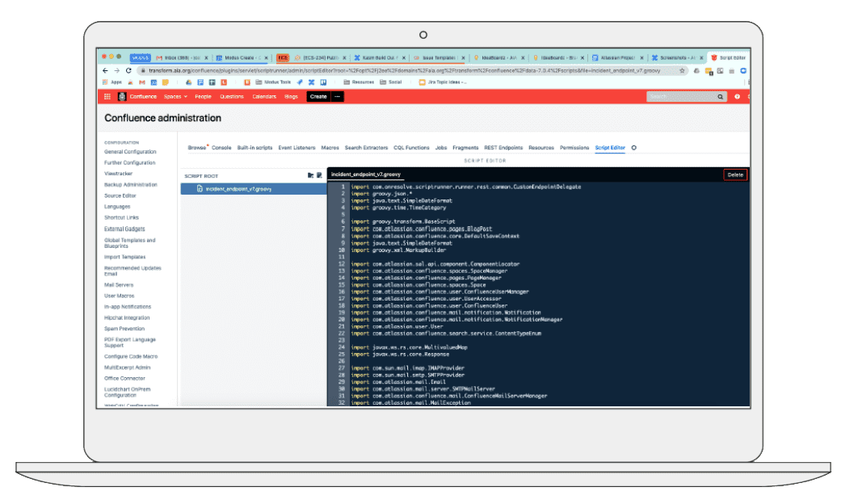
Task: Open Backup Administration in sidebar
Action: pyautogui.click(x=131, y=185)
